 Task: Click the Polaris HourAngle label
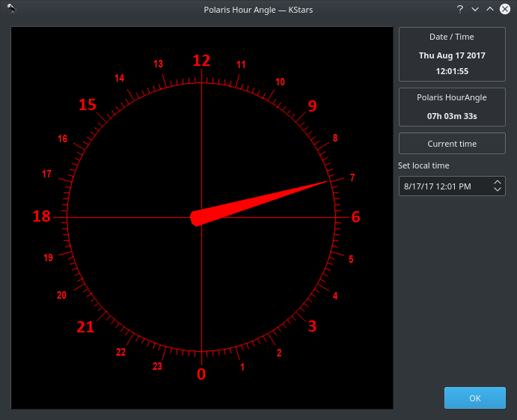pyautogui.click(x=452, y=97)
